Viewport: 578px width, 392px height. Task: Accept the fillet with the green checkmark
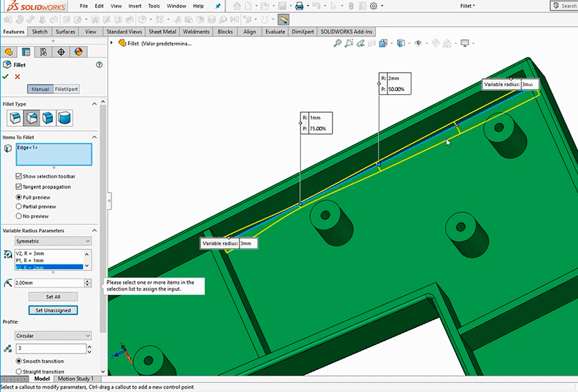click(6, 76)
